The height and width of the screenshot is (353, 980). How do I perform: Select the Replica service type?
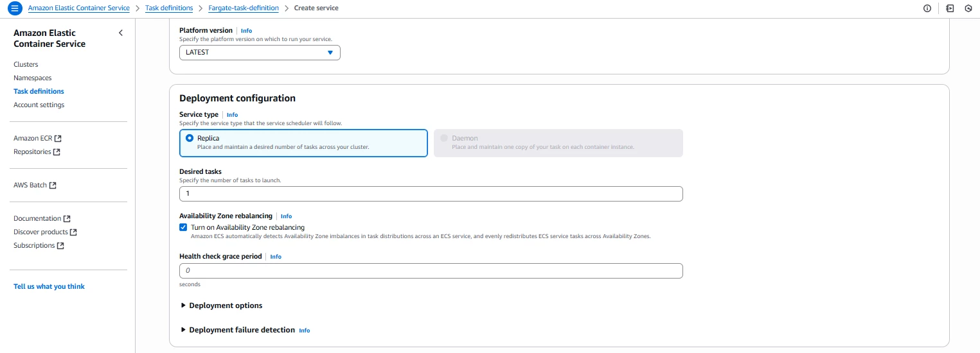[x=303, y=143]
